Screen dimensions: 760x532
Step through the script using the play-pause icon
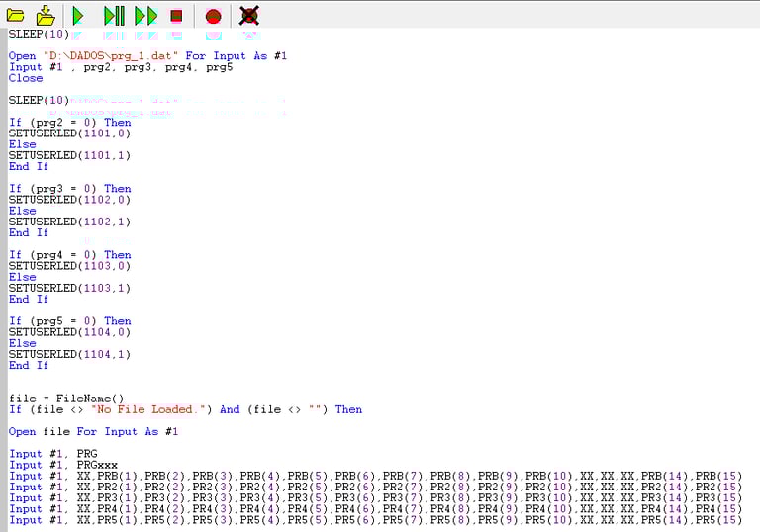pos(115,16)
